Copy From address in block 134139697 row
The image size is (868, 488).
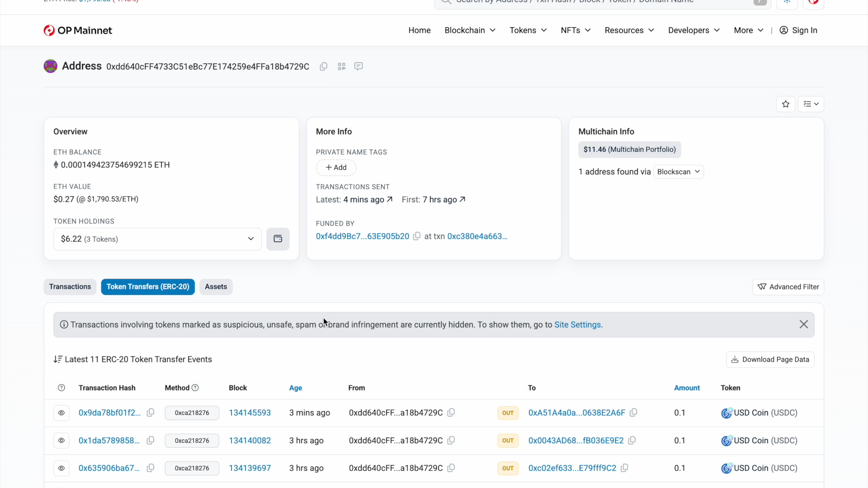451,468
